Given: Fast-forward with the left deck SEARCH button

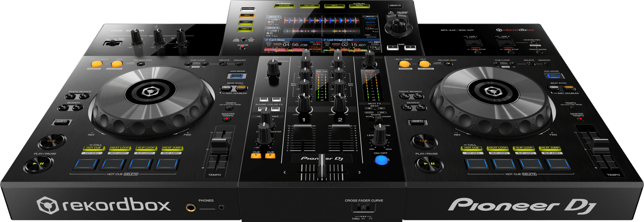Looking at the screenshot, I should coord(77,108).
